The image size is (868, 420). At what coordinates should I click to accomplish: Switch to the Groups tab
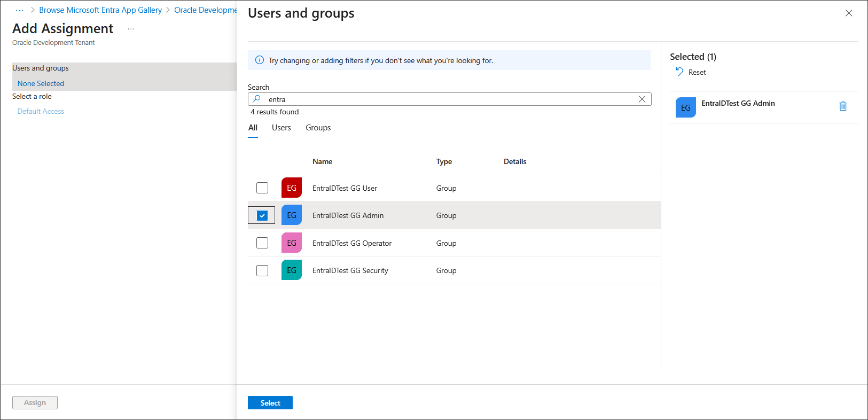(318, 128)
